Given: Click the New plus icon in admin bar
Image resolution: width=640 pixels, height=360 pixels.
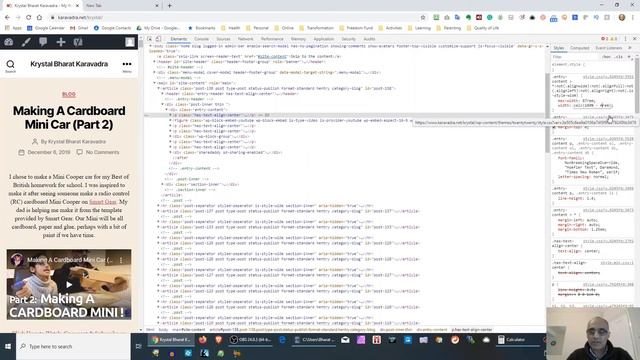Looking at the screenshot, I should click(61, 42).
